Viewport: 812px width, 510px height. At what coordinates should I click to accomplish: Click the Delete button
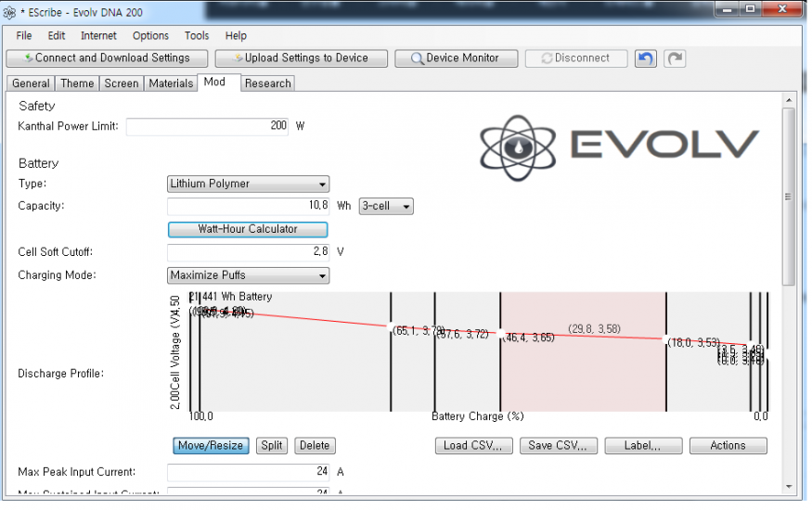click(x=315, y=446)
